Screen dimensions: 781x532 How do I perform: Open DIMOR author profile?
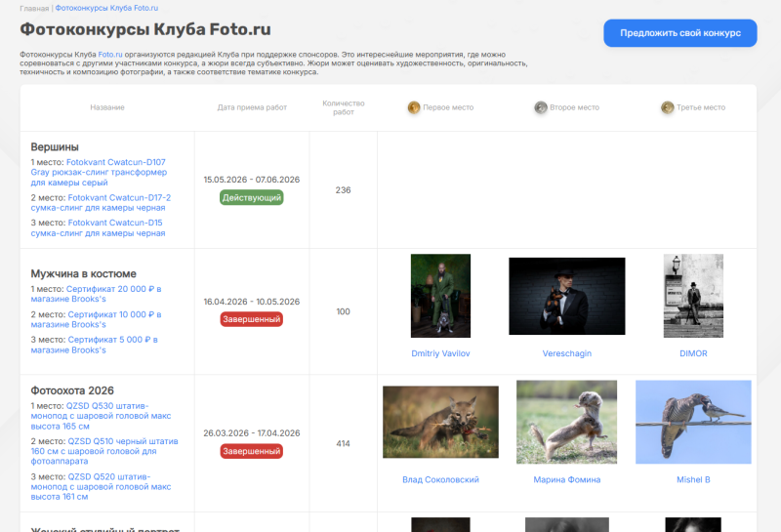tap(693, 353)
